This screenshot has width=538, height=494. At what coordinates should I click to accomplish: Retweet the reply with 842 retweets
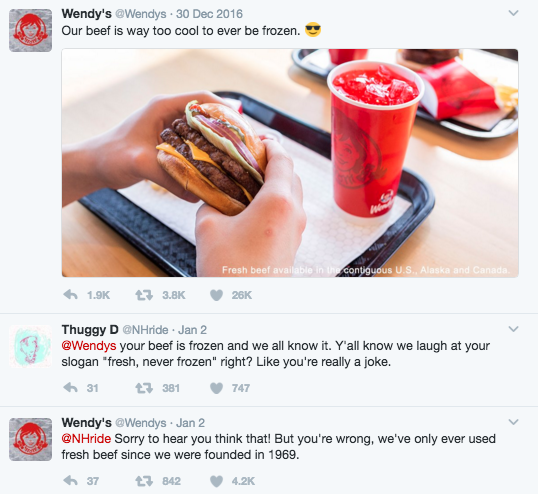(x=144, y=481)
